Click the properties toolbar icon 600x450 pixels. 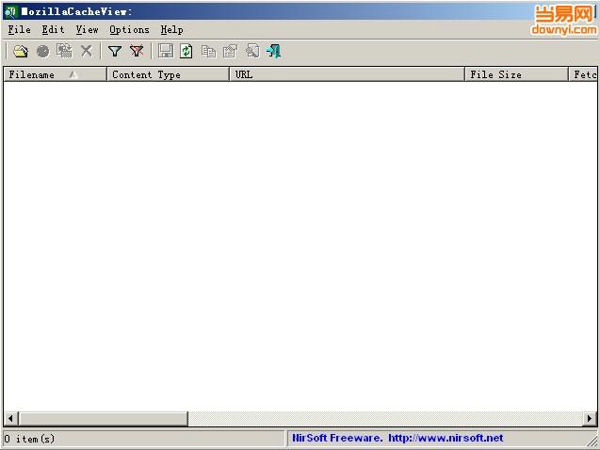click(230, 51)
